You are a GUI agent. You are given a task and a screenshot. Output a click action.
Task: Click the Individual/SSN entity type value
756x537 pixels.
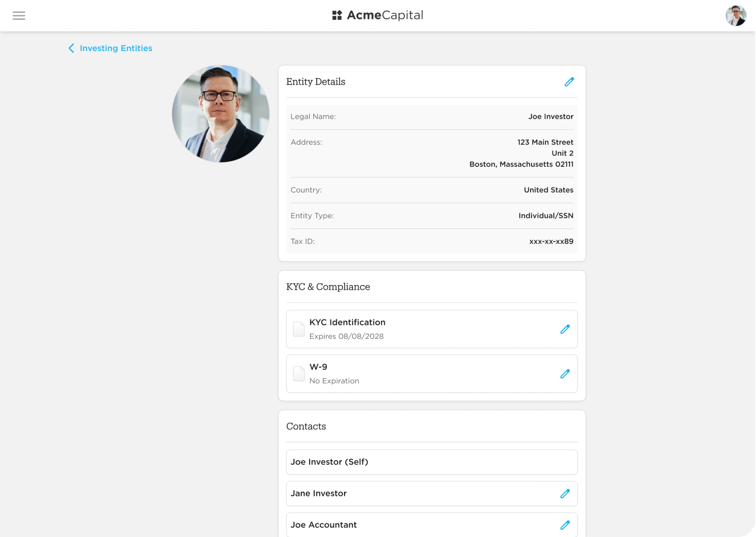[x=546, y=216]
